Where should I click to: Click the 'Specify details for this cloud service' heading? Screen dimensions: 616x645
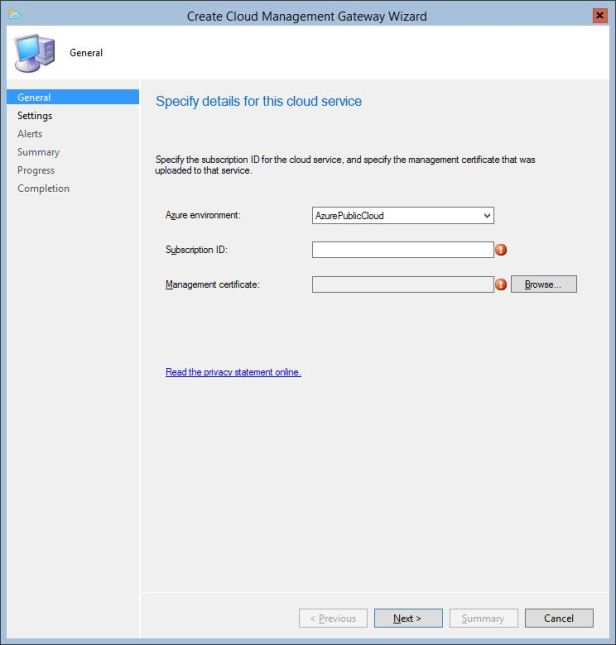[x=259, y=101]
